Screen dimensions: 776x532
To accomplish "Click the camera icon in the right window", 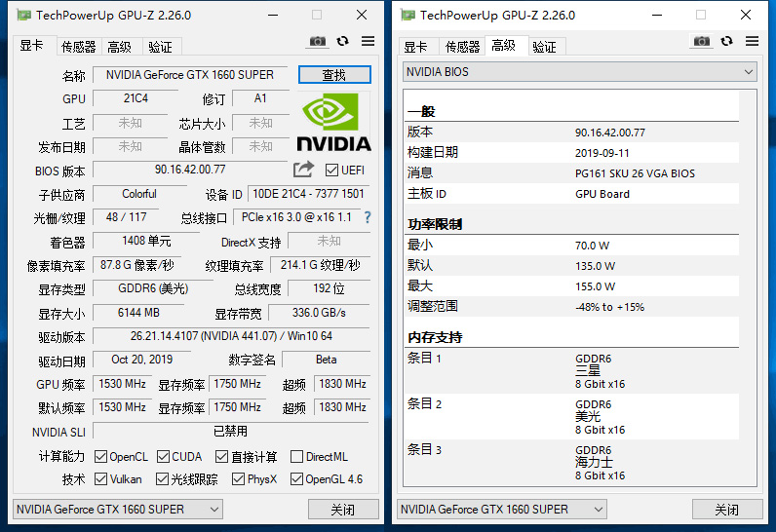I will (x=701, y=41).
